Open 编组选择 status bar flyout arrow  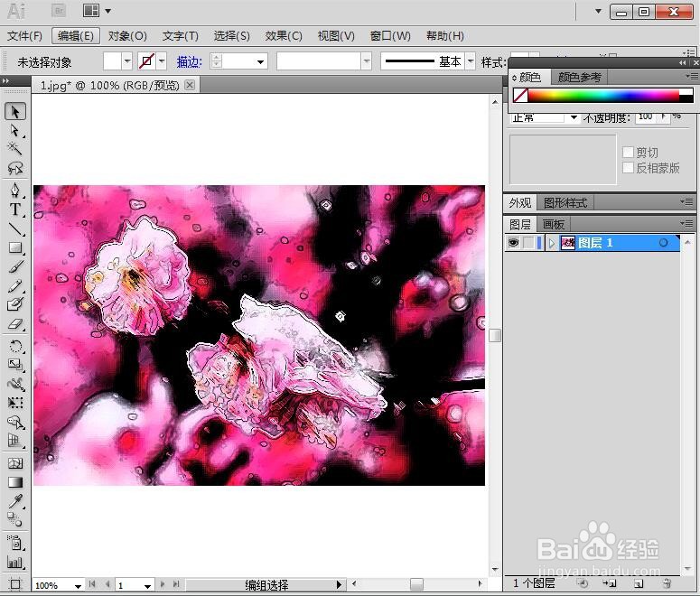[x=339, y=584]
